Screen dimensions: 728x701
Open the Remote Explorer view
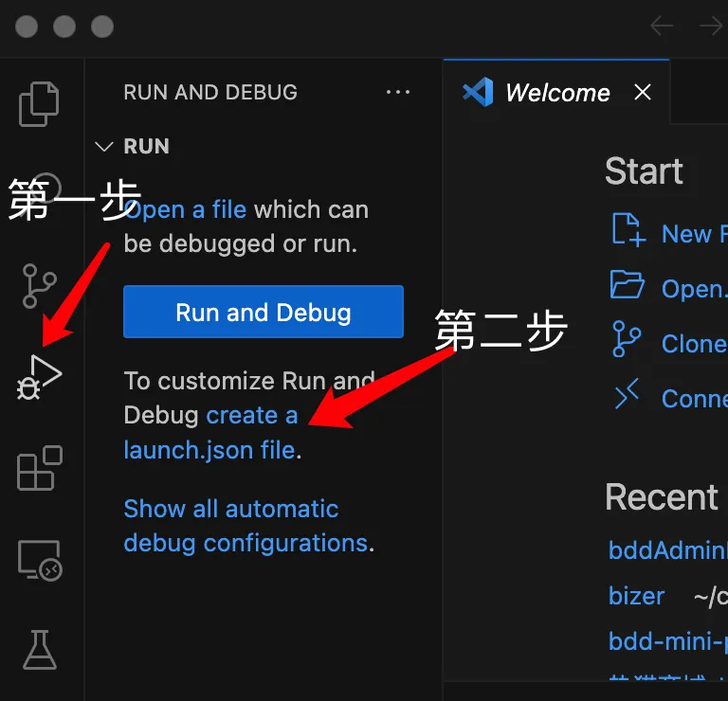(40, 560)
